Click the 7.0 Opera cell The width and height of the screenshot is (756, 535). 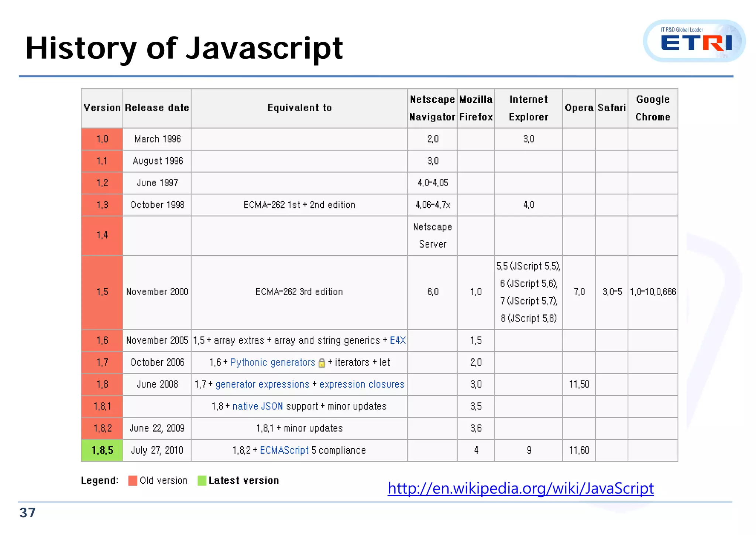pos(579,292)
